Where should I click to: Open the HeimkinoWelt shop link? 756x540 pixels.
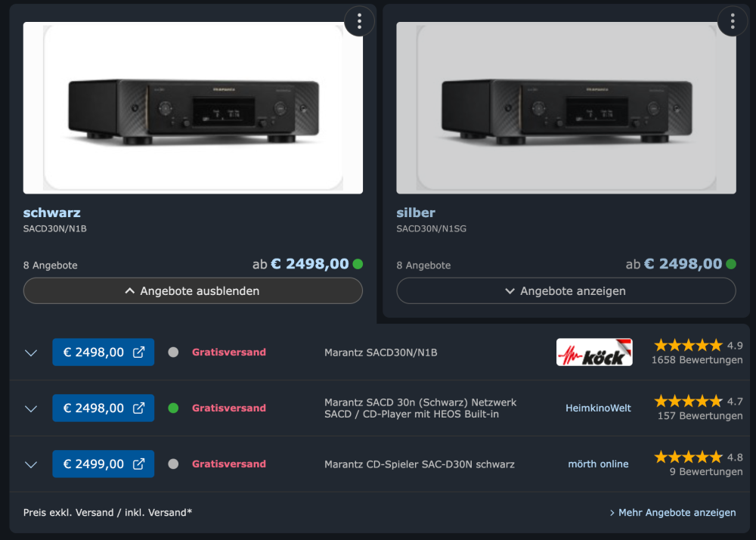click(x=598, y=408)
